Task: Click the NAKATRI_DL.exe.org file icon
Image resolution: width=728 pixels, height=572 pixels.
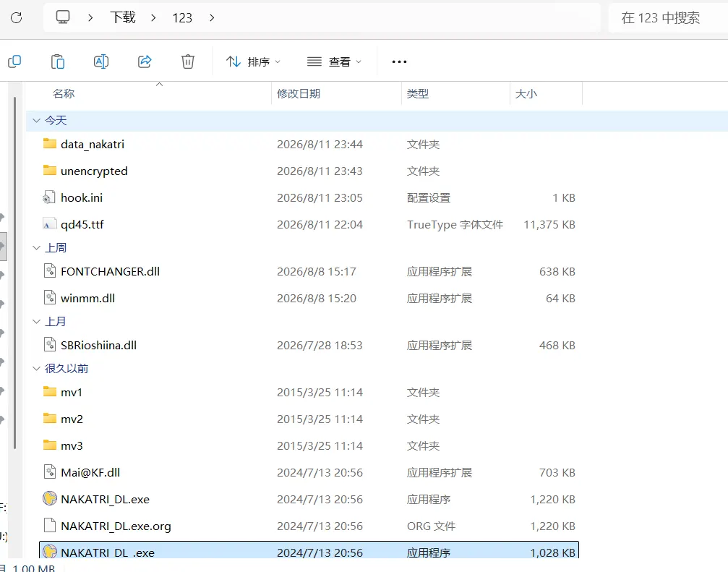Action: click(x=50, y=526)
